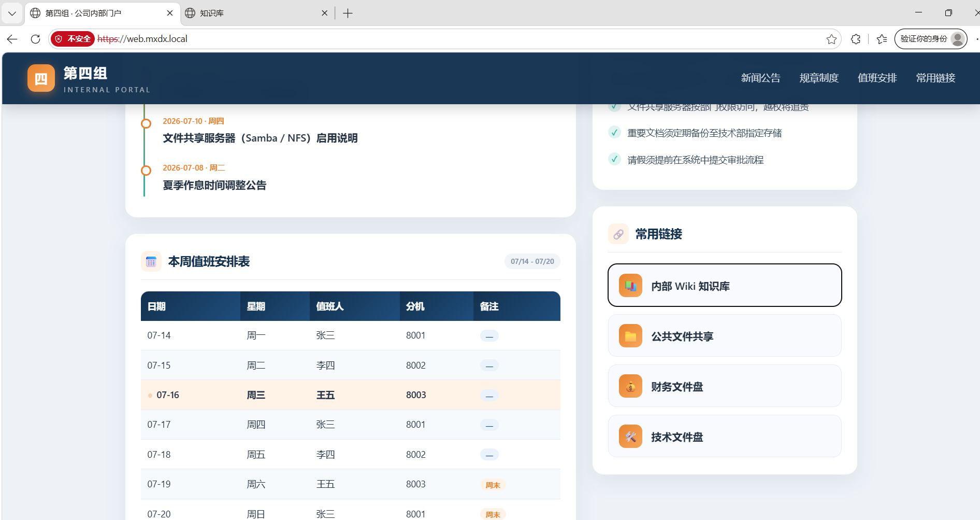The width and height of the screenshot is (980, 520).
Task: Open the tab list dropdown chevron
Action: tap(12, 13)
